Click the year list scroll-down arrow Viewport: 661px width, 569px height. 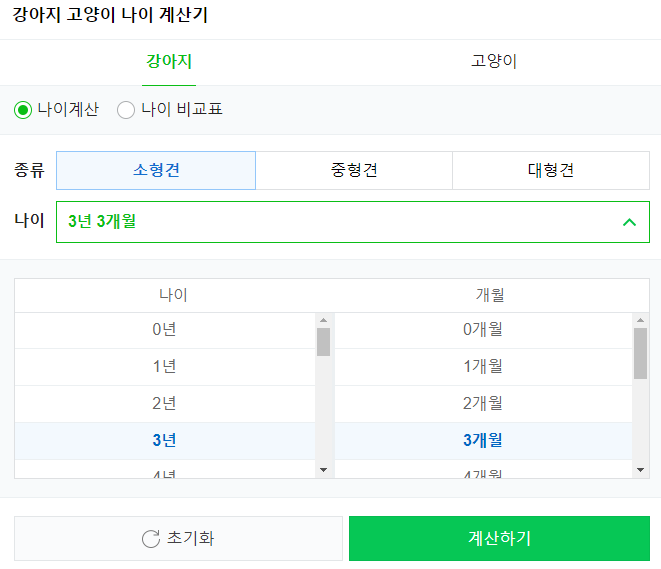coord(323,470)
